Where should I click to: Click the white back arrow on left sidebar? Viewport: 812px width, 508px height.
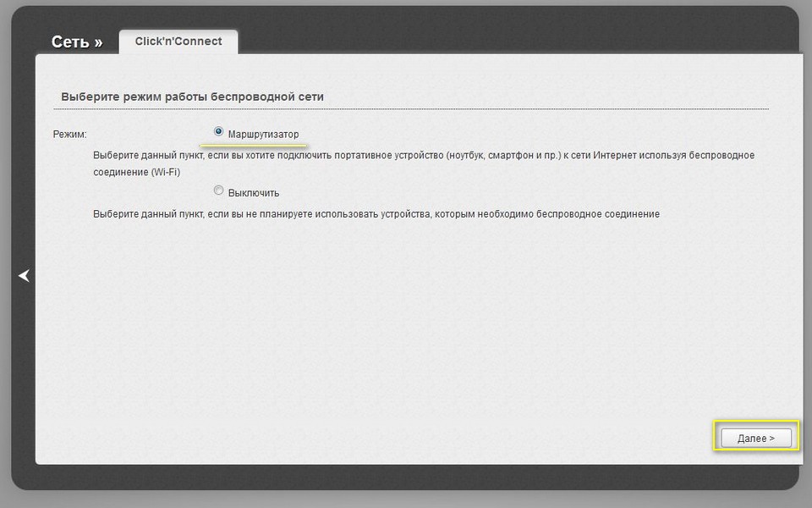[x=24, y=275]
